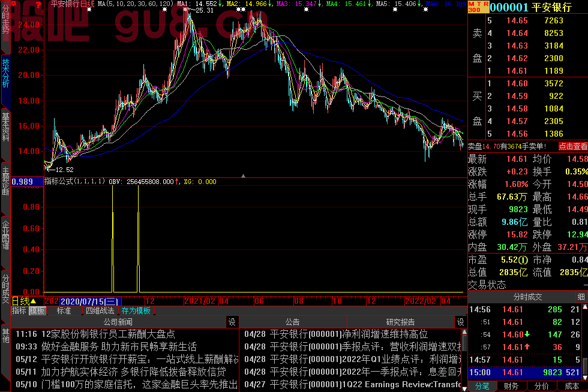Click the first yellow XG signal spike

coord(113,239)
